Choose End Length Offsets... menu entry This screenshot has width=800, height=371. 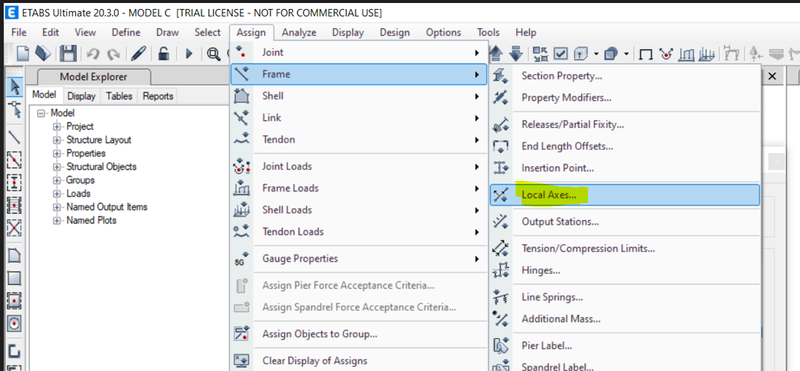coord(624,146)
